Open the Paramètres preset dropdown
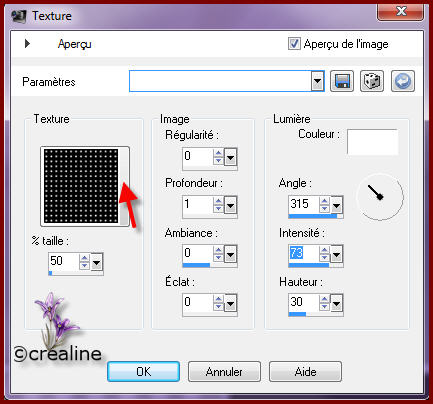This screenshot has height=404, width=433. pyautogui.click(x=317, y=81)
